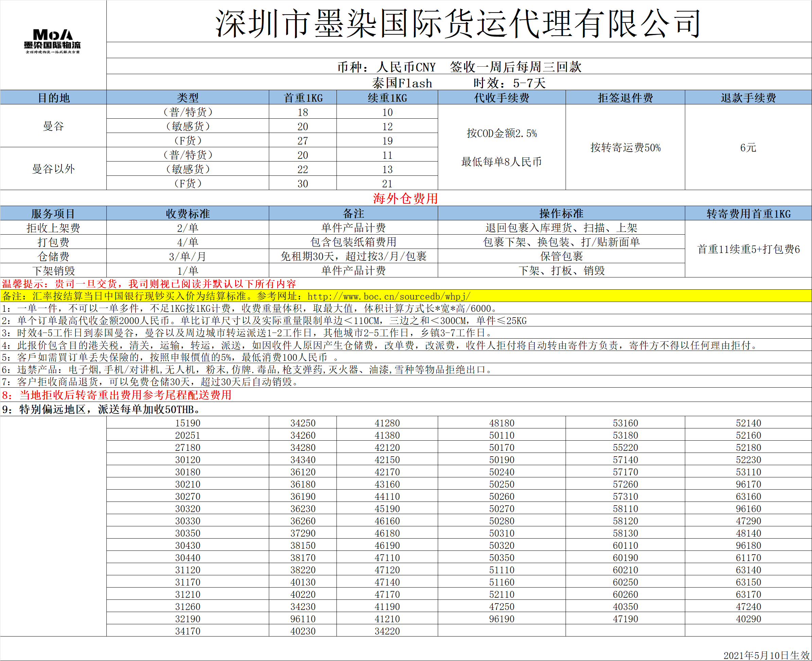This screenshot has height=661, width=812.
Task: Select the 续重1KG header cell
Action: pos(387,98)
